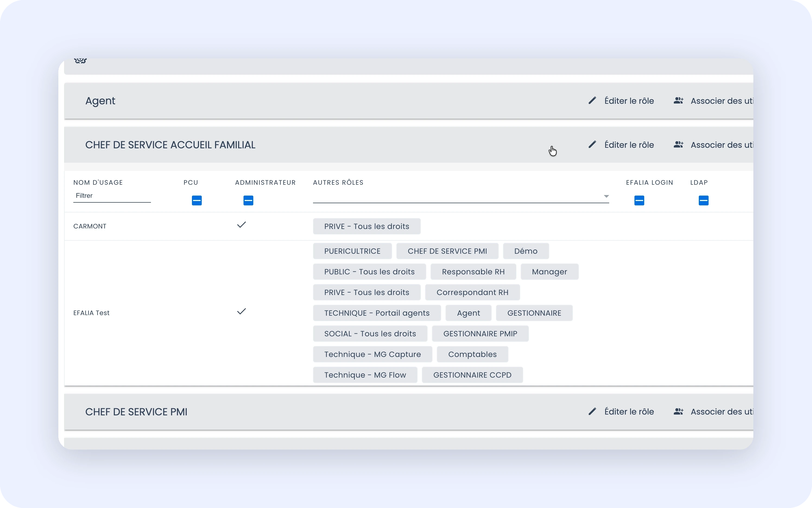Toggle the PCU filter checkbox
The width and height of the screenshot is (812, 508).
point(197,200)
